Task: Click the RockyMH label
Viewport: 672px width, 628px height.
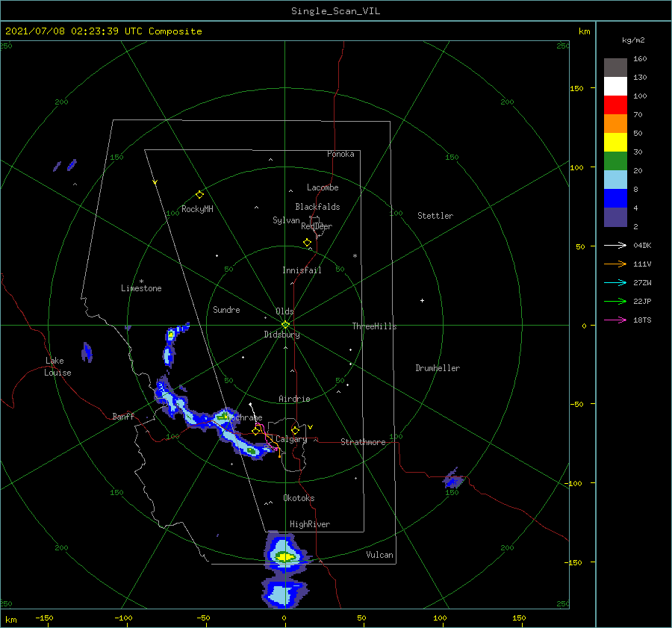Action: pos(197,209)
